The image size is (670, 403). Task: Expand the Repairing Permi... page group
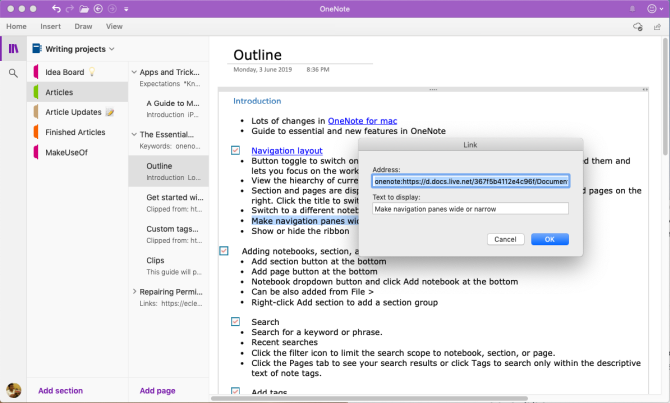tap(134, 291)
